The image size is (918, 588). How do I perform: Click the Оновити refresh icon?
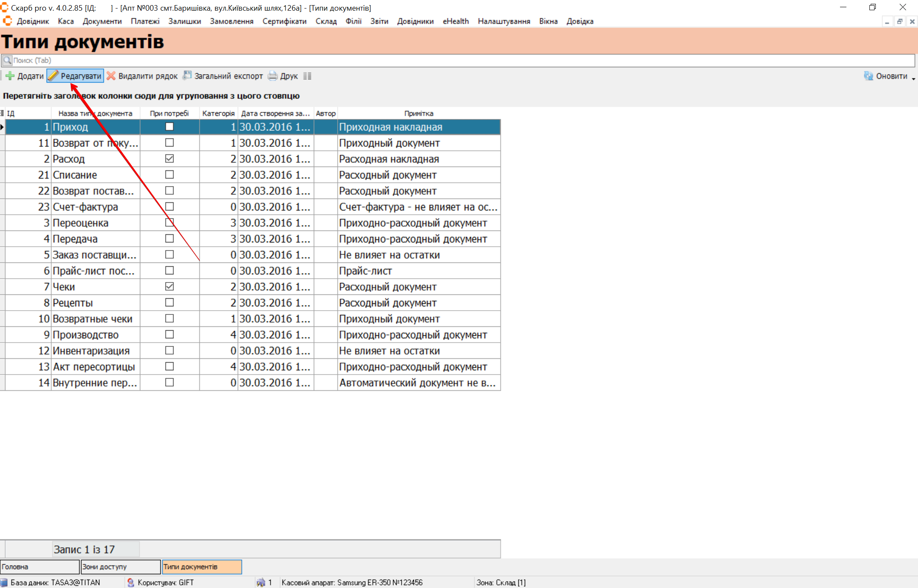click(x=868, y=76)
